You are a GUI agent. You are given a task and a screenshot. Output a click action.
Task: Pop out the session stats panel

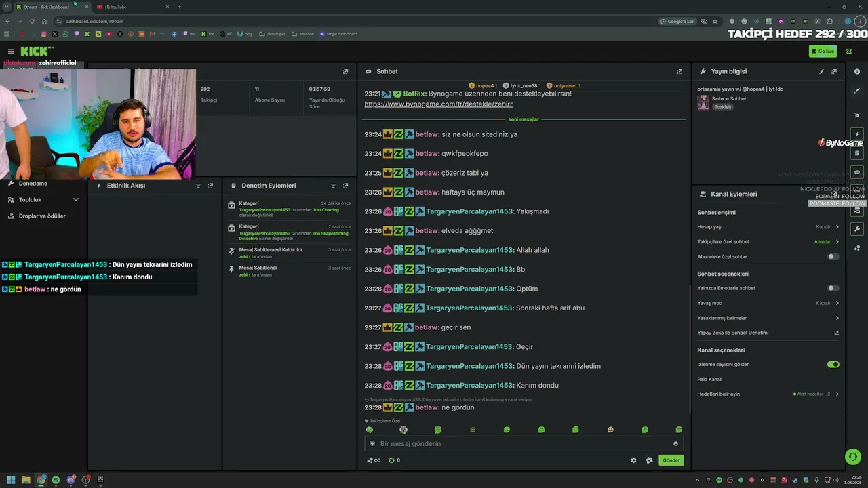[x=345, y=71]
